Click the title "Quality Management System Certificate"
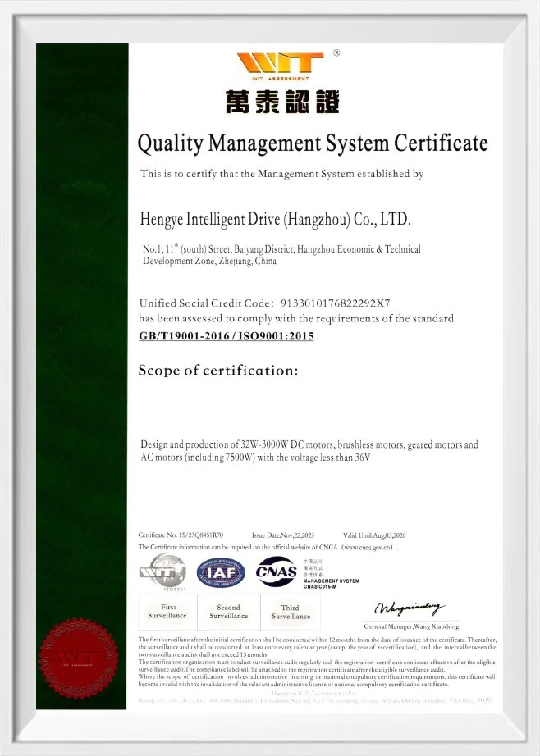 pos(313,143)
